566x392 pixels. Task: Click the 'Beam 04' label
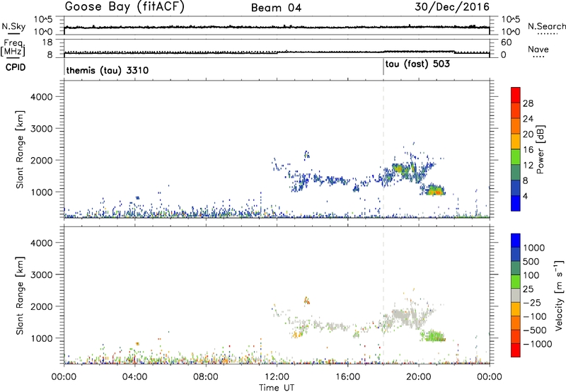pos(276,8)
